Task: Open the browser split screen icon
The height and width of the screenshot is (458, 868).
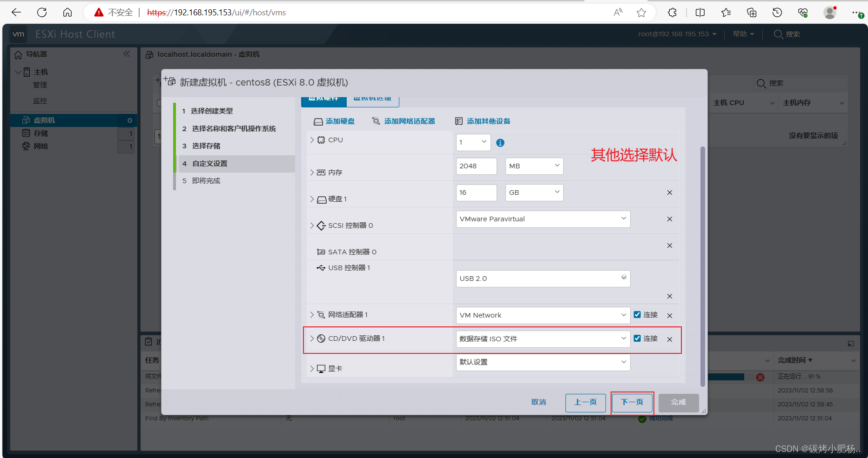Action: pyautogui.click(x=700, y=13)
